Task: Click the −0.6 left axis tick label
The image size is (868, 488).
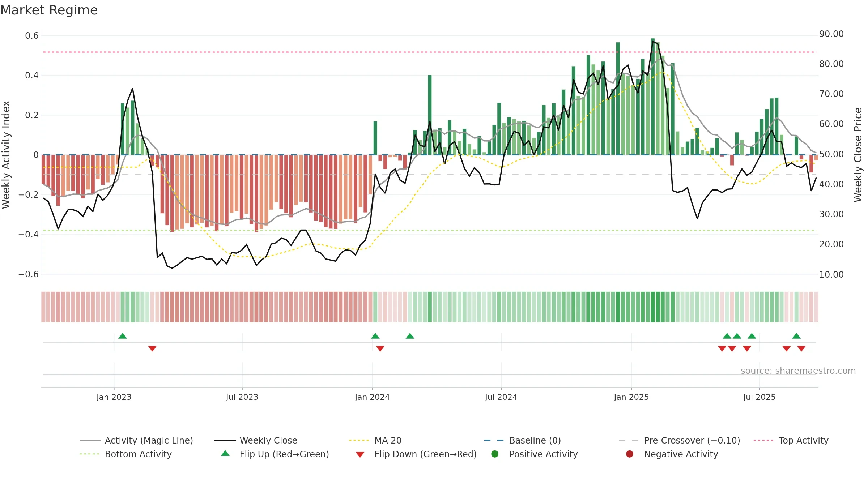Action: (29, 274)
